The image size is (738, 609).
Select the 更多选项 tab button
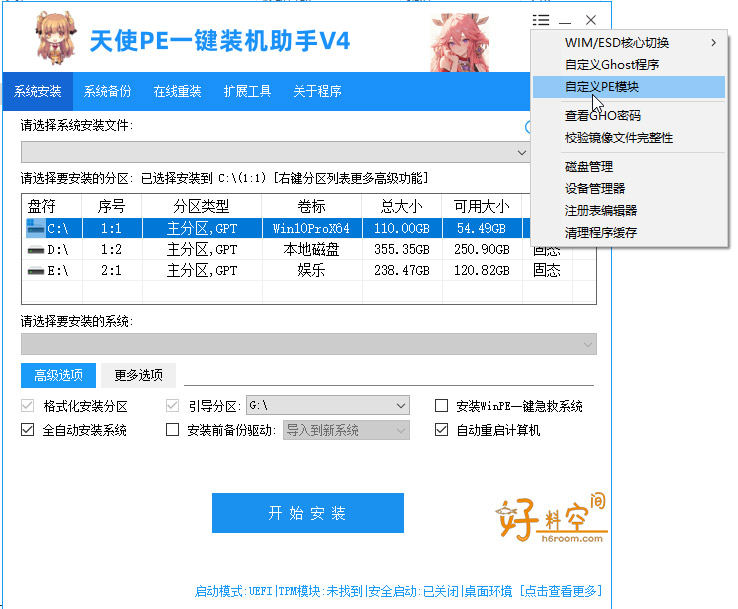(138, 375)
